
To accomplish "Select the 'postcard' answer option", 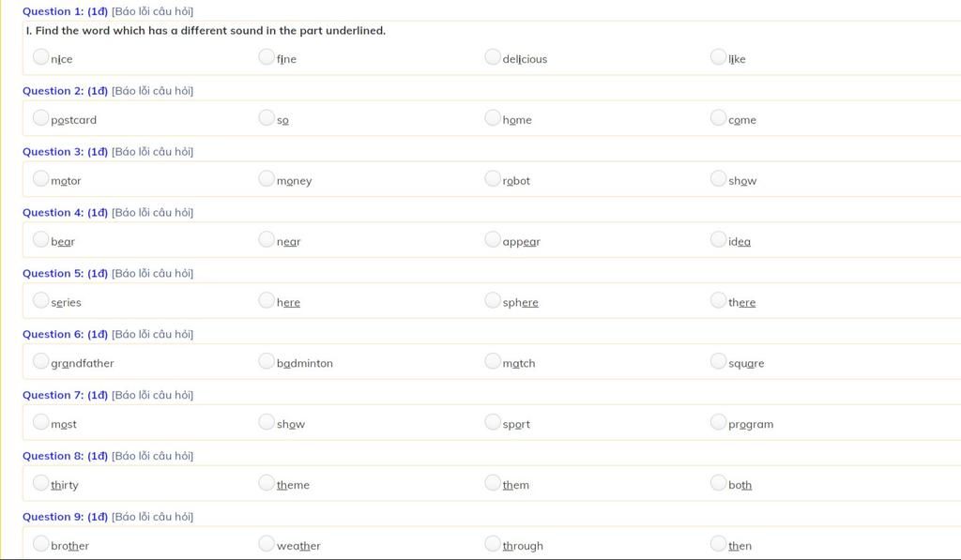I will coord(40,118).
